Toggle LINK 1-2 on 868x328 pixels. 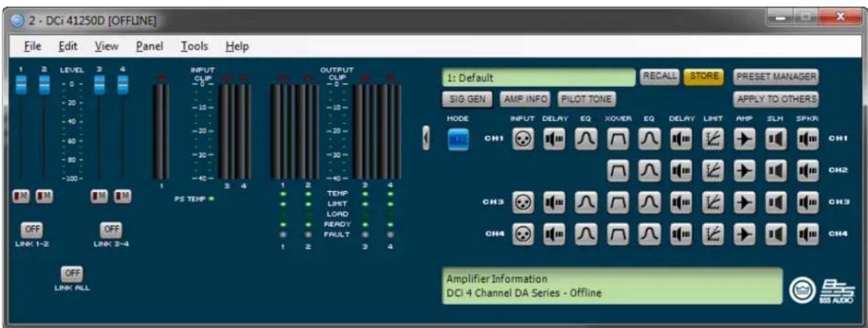pyautogui.click(x=31, y=229)
